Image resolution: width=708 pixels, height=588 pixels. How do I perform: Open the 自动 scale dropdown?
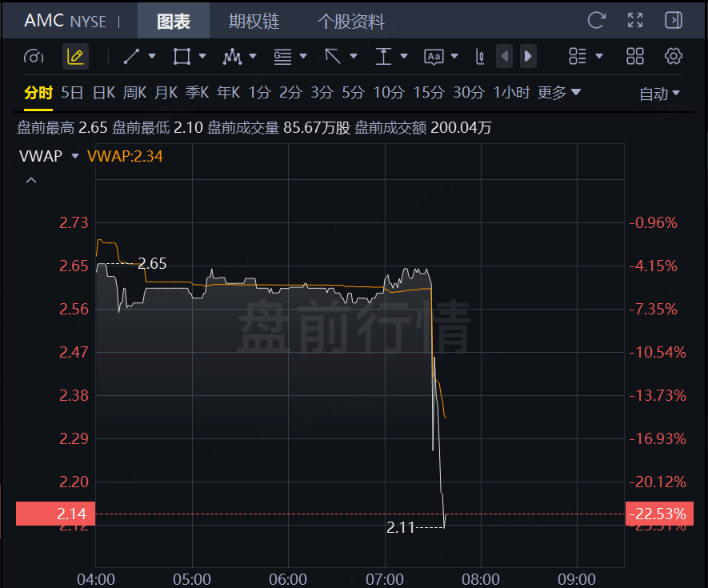659,94
